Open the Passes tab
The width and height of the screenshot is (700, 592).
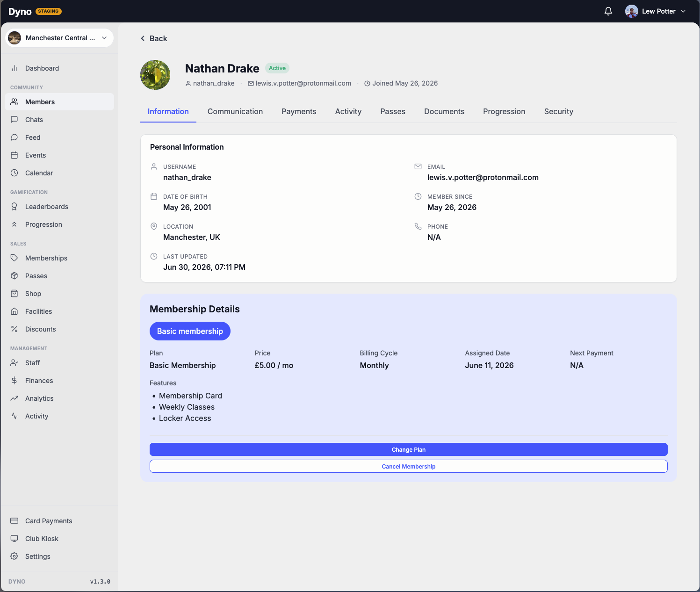393,111
